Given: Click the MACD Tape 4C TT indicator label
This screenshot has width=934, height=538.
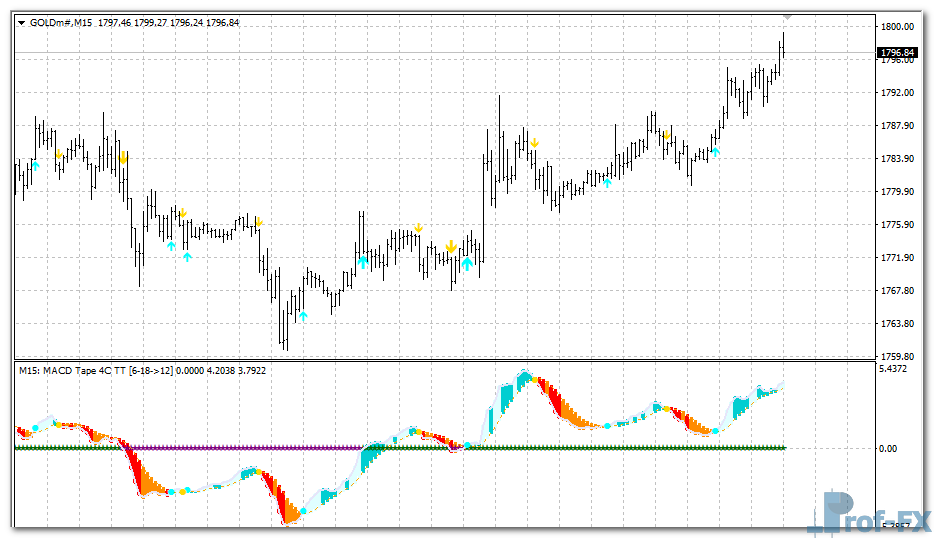Looking at the screenshot, I should 95,371.
